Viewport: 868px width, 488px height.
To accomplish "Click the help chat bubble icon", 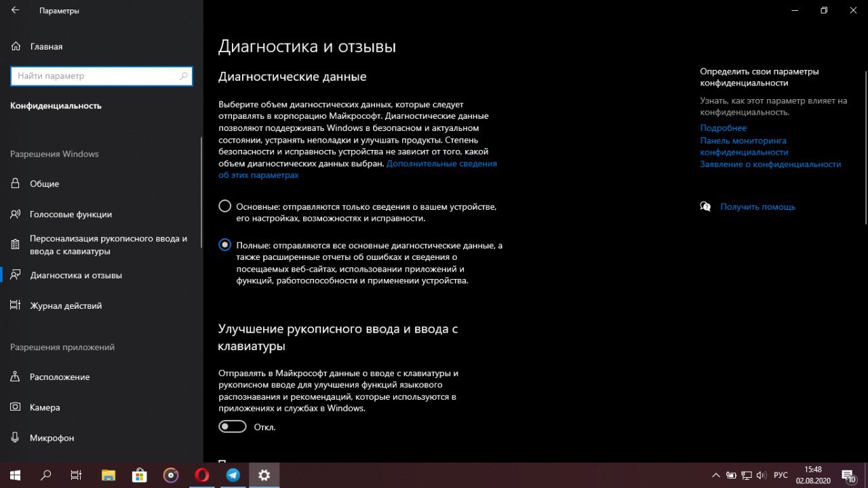I will coord(705,206).
